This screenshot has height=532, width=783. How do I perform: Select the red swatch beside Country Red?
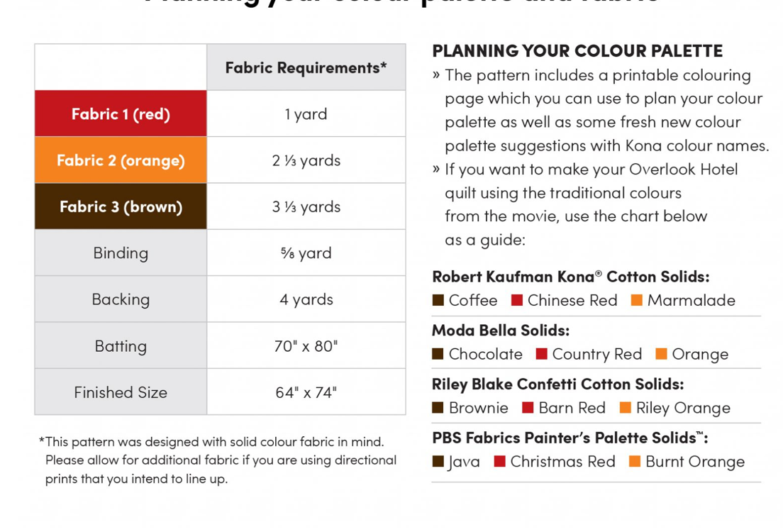click(x=542, y=354)
